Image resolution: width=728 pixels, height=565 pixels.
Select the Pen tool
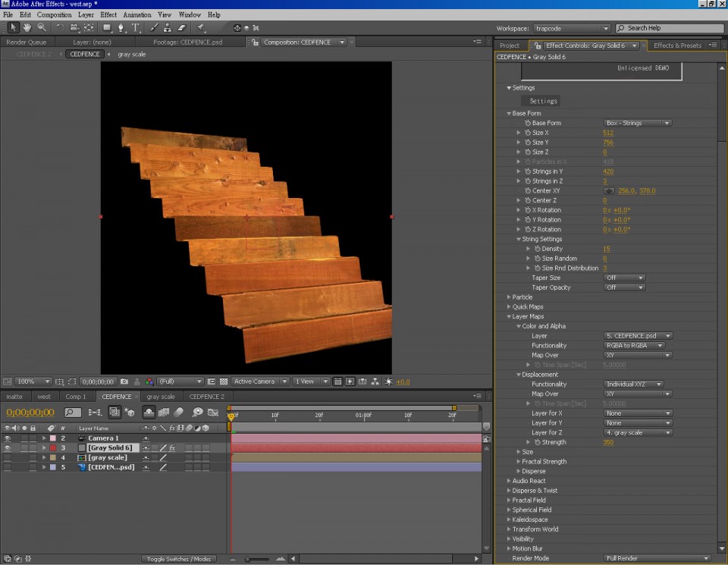[x=121, y=28]
